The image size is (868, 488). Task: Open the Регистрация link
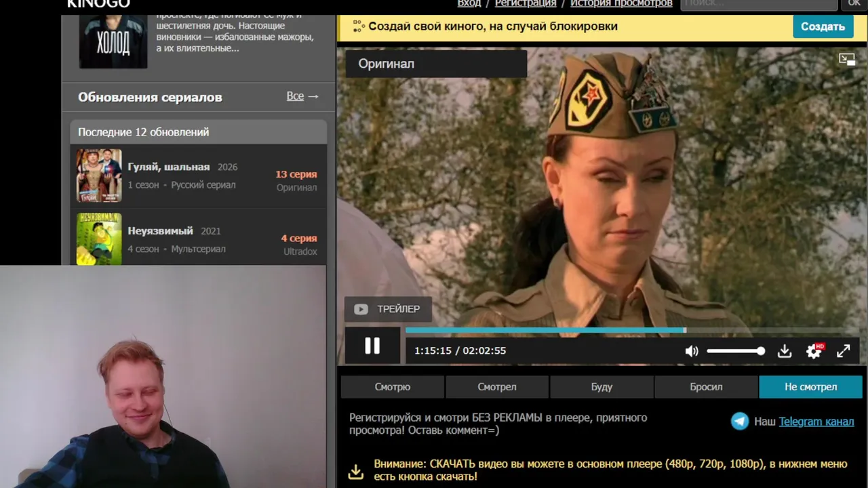(x=526, y=3)
